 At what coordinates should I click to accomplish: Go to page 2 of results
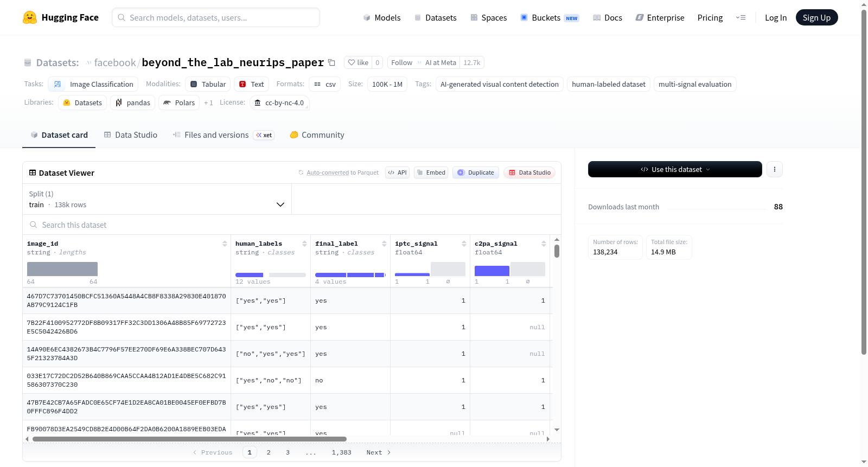coord(269,452)
